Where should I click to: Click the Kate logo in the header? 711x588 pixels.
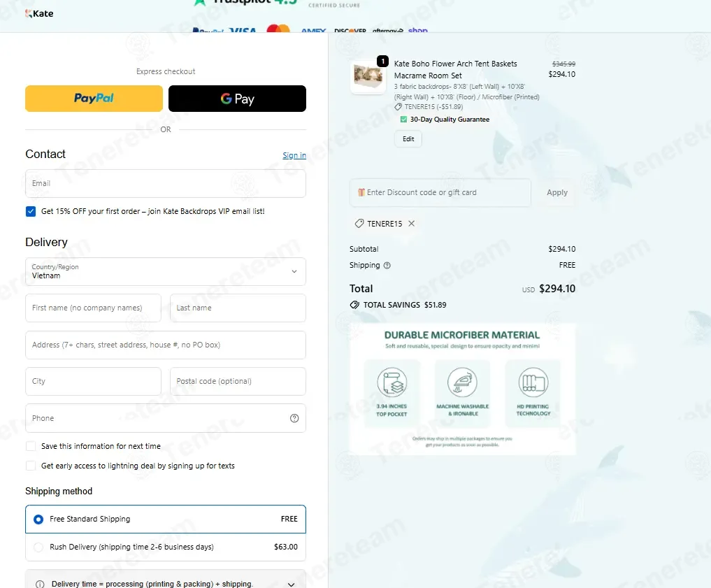pos(39,13)
